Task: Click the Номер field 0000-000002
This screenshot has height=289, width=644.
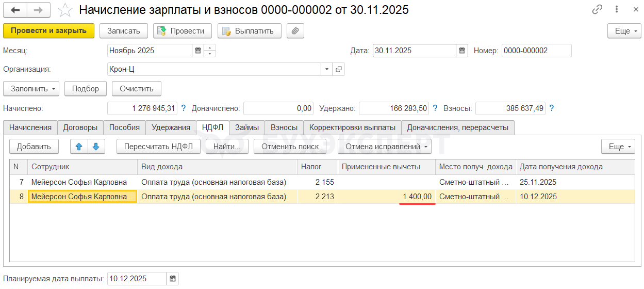Action: point(536,51)
